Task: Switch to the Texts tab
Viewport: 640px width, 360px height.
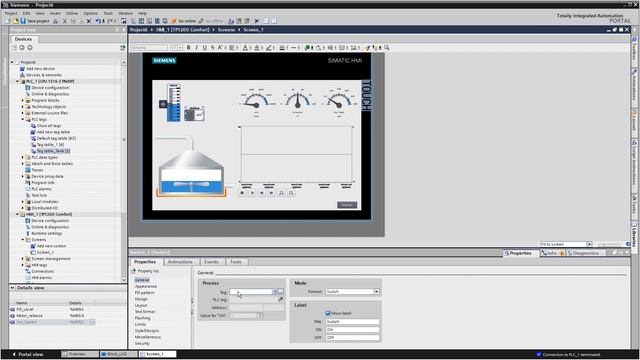Action: tap(236, 262)
